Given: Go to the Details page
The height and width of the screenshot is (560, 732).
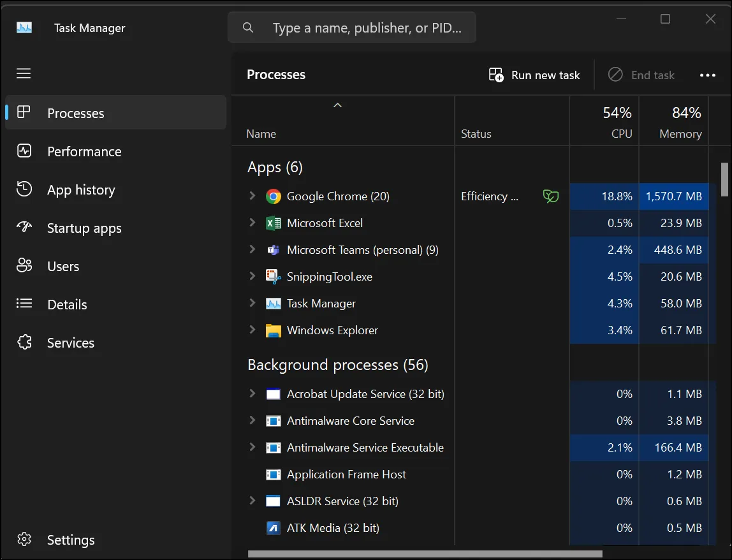Looking at the screenshot, I should click(x=116, y=304).
